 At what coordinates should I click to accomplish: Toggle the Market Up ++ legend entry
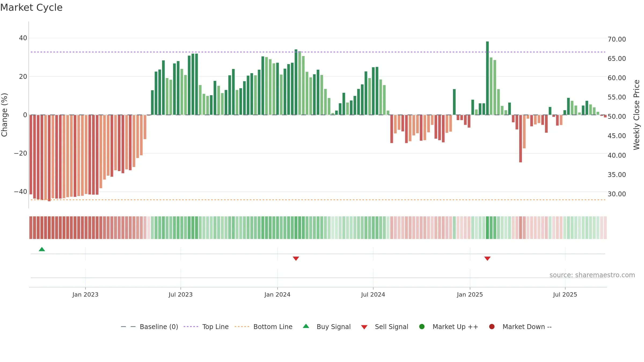(x=449, y=327)
